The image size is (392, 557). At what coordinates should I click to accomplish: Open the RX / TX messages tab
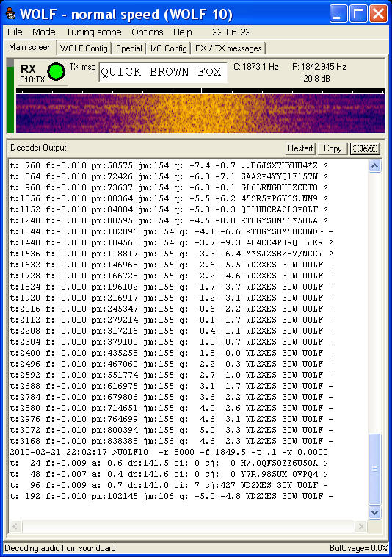(228, 48)
